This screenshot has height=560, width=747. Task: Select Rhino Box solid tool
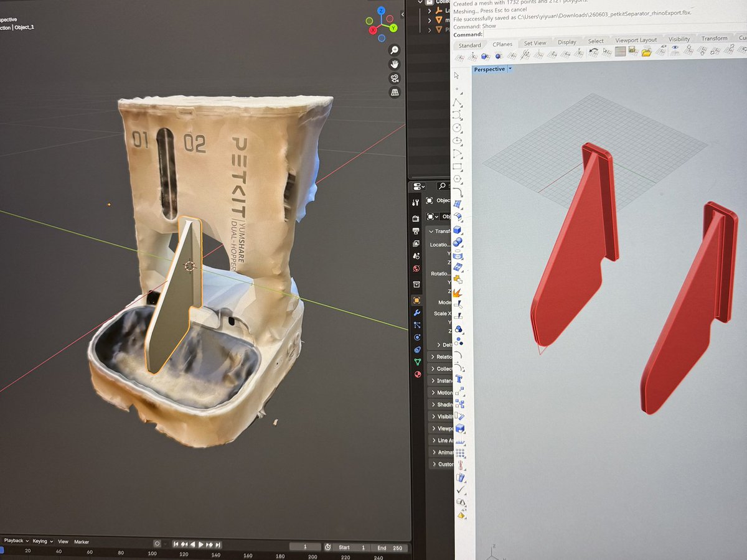(x=458, y=230)
